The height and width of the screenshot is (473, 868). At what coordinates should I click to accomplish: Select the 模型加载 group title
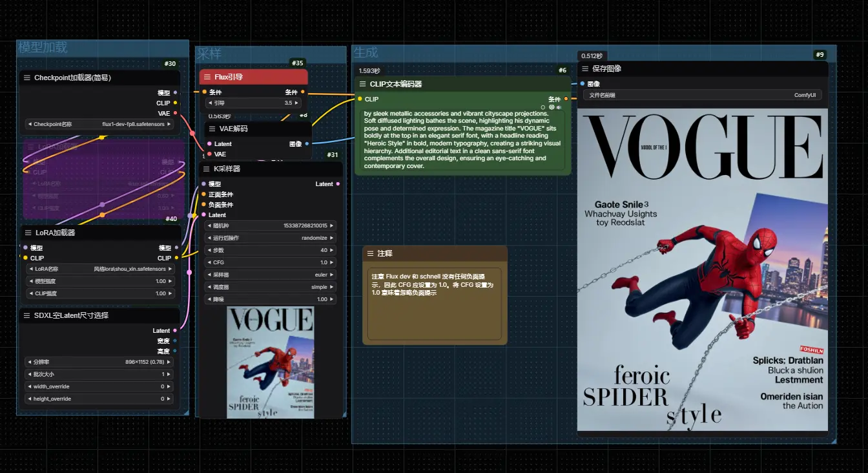[x=43, y=47]
